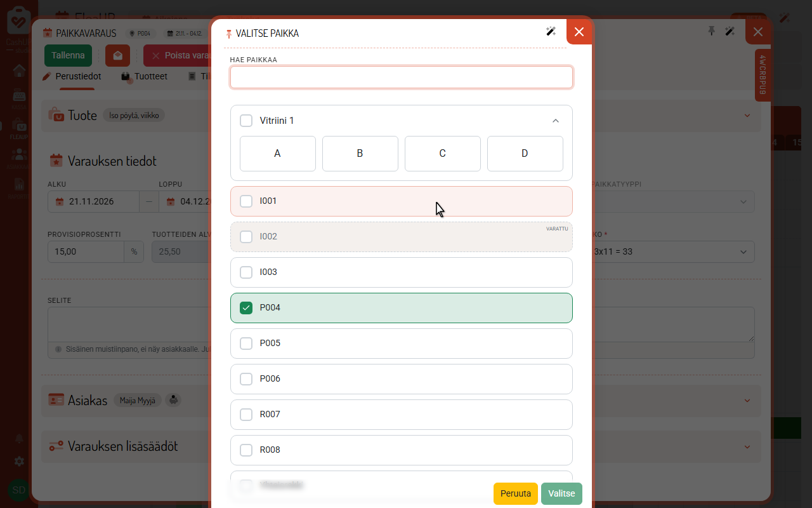Click the envelope icon button in Paikkavaraus window
Screen dimensions: 812x508
coord(117,55)
